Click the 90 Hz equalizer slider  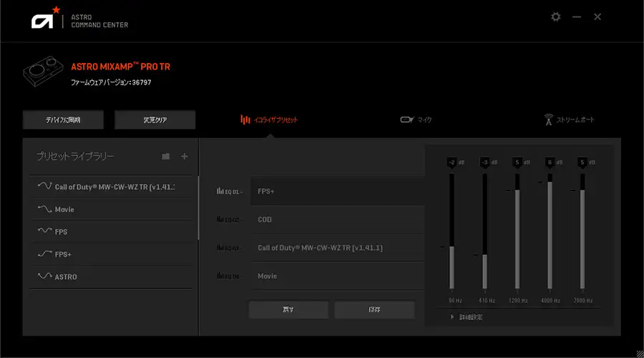[452, 231]
